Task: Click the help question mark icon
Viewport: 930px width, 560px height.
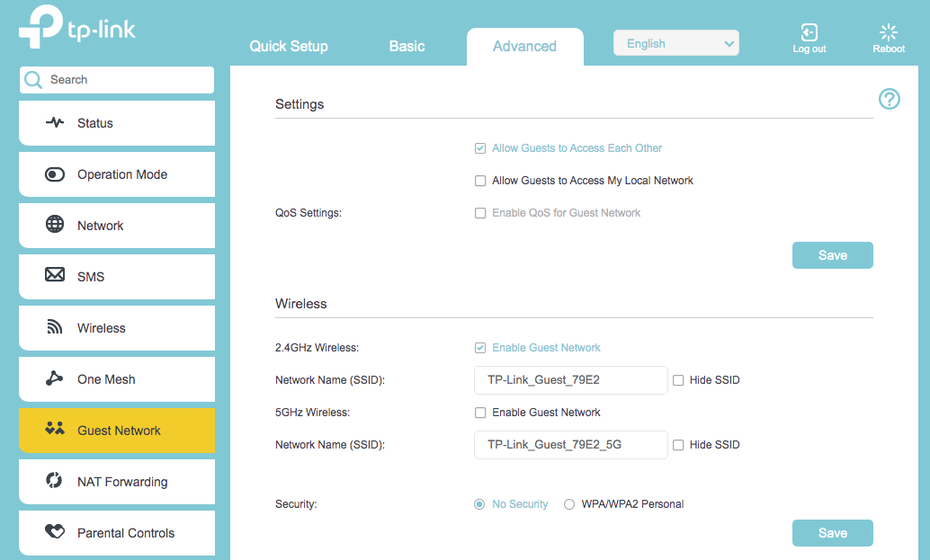Action: point(889,99)
